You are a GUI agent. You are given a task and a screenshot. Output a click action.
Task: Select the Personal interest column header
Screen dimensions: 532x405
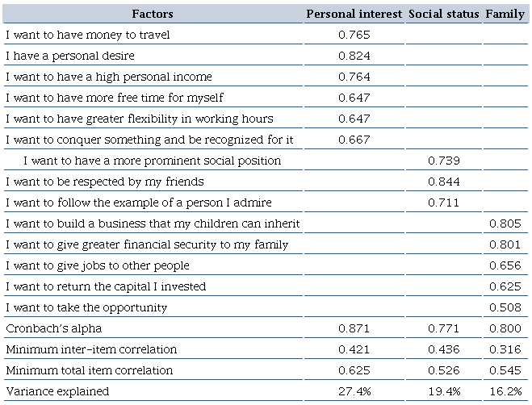click(x=354, y=14)
